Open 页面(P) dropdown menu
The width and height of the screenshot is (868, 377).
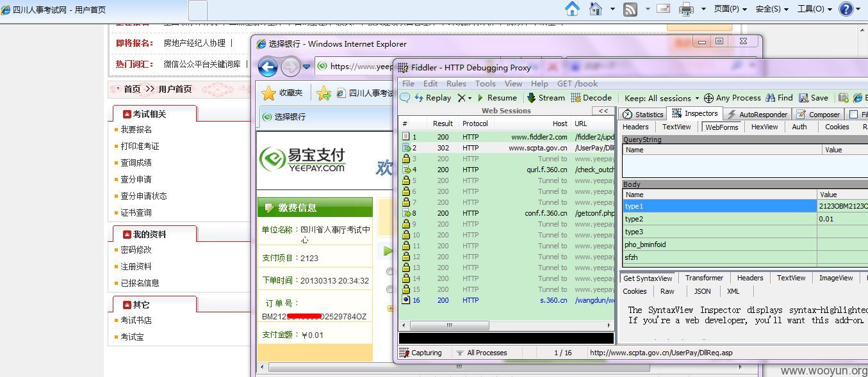[731, 9]
